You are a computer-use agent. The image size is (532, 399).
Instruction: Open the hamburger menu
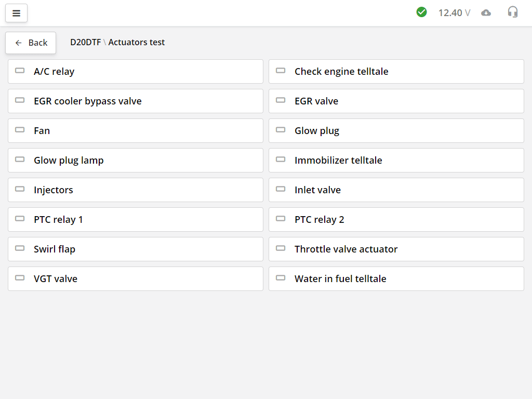[16, 13]
